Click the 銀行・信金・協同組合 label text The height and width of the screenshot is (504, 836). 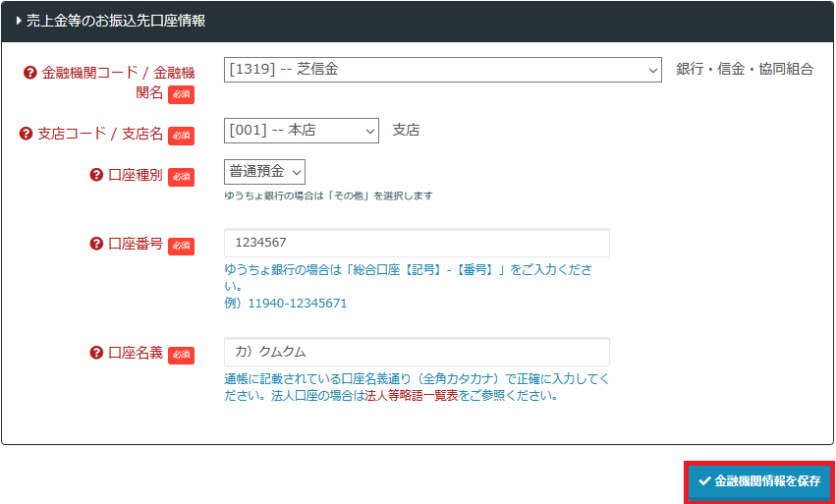click(x=745, y=70)
